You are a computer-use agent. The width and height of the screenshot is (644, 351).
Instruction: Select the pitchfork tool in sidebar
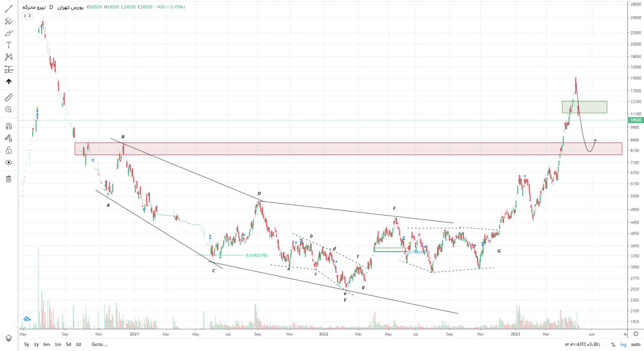pyautogui.click(x=9, y=21)
